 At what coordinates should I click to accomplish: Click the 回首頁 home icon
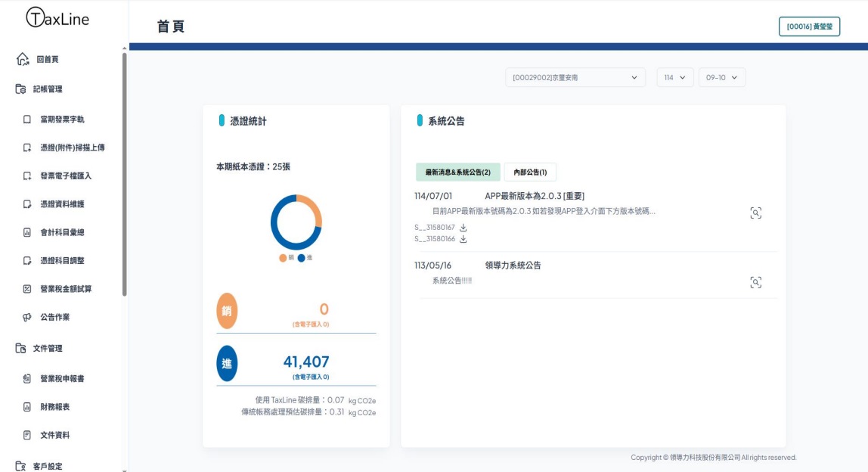point(23,59)
